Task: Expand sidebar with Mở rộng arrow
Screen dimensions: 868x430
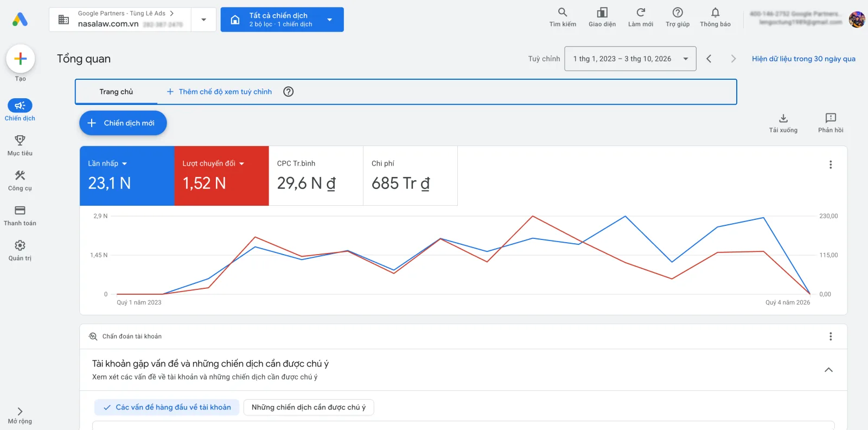Action: [20, 415]
